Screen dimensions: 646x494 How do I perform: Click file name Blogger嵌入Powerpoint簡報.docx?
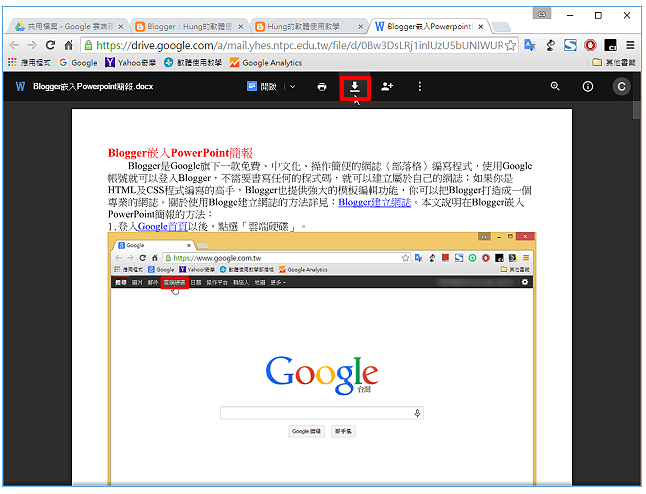coord(93,87)
